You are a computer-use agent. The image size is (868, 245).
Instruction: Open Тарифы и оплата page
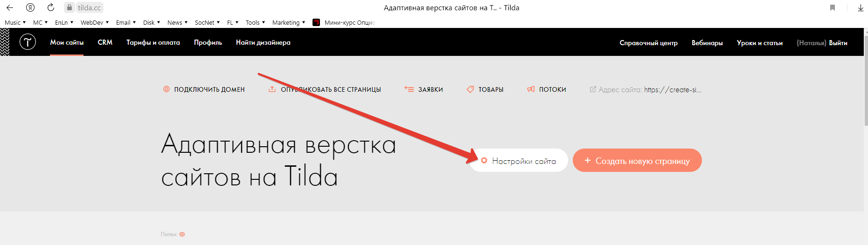click(x=153, y=42)
